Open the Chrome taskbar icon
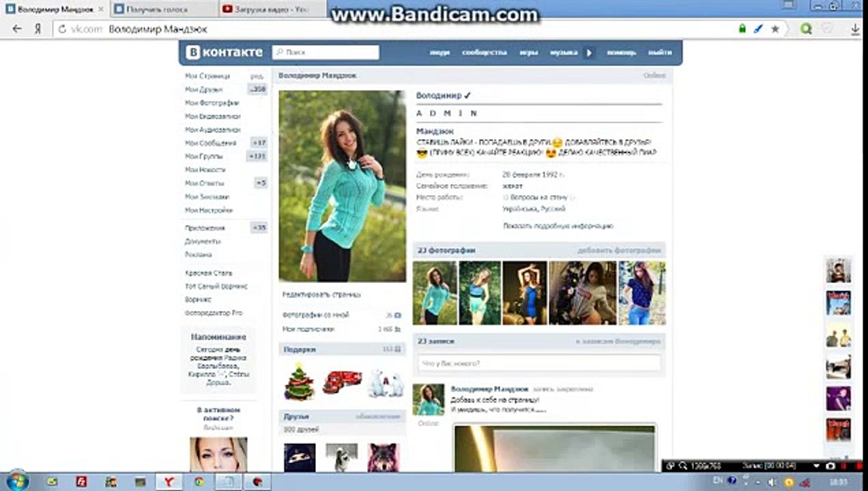868x491 pixels. 199,481
